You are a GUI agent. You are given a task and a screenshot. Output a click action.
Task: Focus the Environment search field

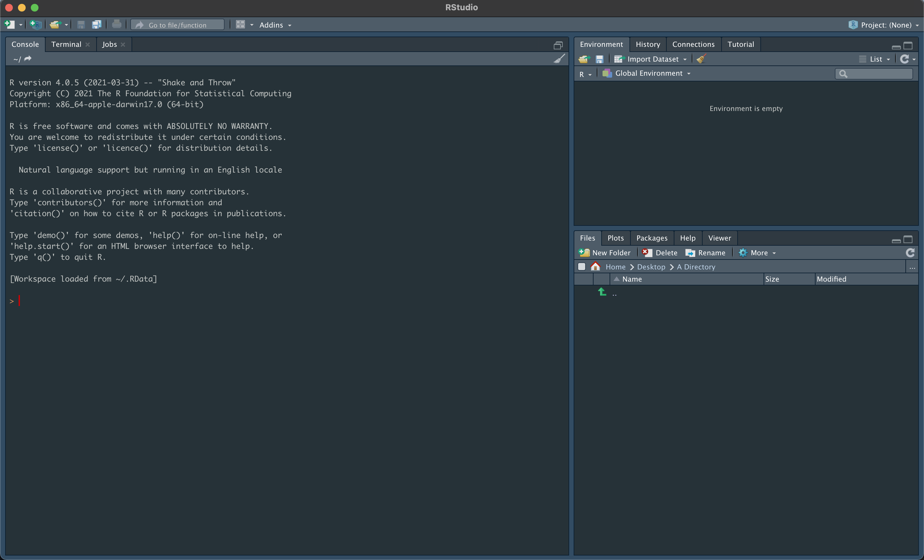[x=874, y=74]
